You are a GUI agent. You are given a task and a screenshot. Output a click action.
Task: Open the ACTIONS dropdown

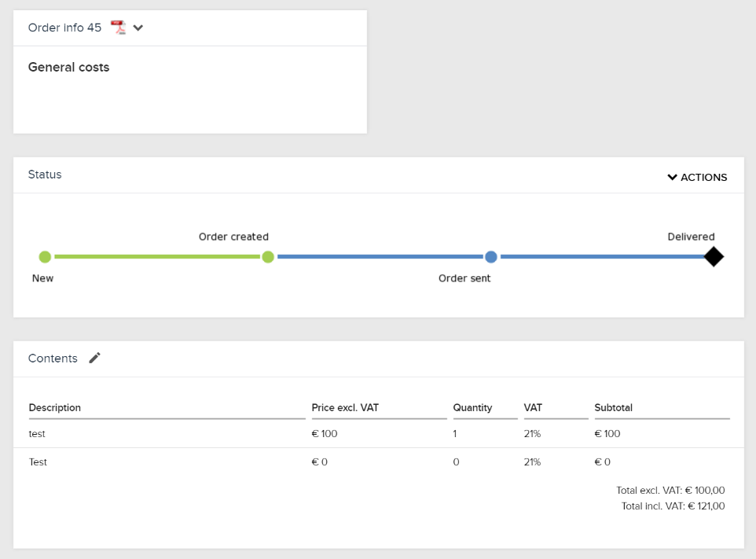pyautogui.click(x=697, y=177)
